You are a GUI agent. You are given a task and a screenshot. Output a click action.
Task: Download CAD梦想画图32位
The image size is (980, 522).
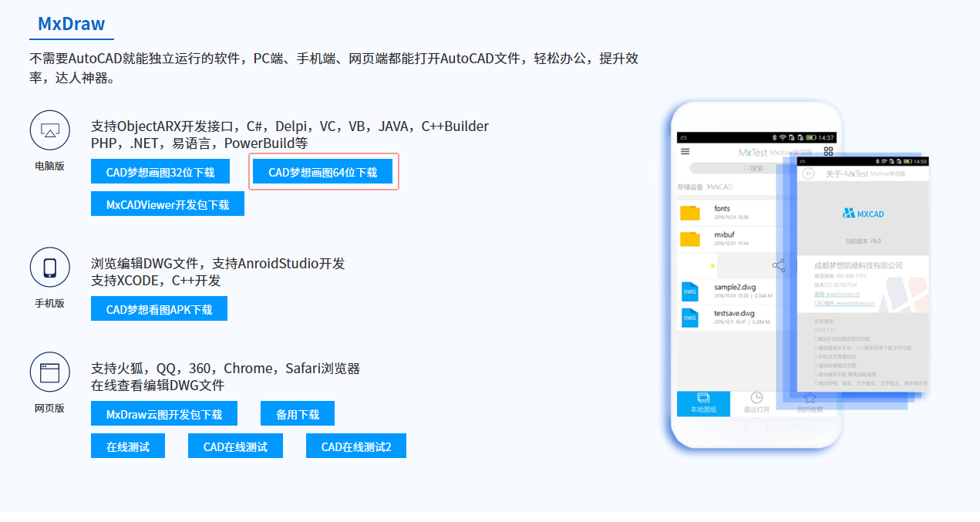tap(160, 172)
